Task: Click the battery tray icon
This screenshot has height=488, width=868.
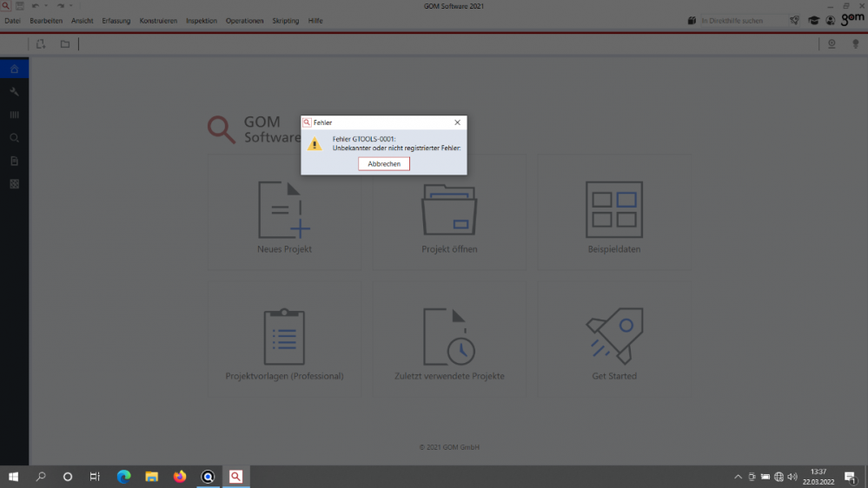Action: click(x=765, y=477)
